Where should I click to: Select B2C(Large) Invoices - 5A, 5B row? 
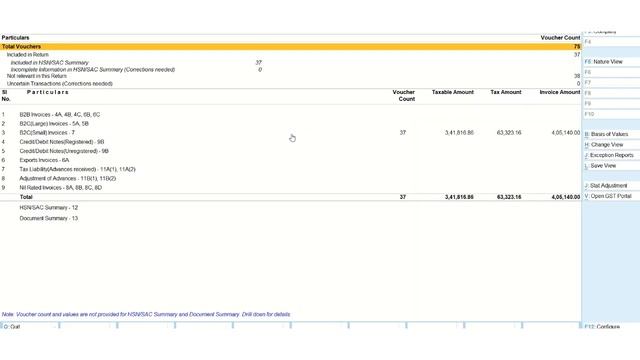291,124
